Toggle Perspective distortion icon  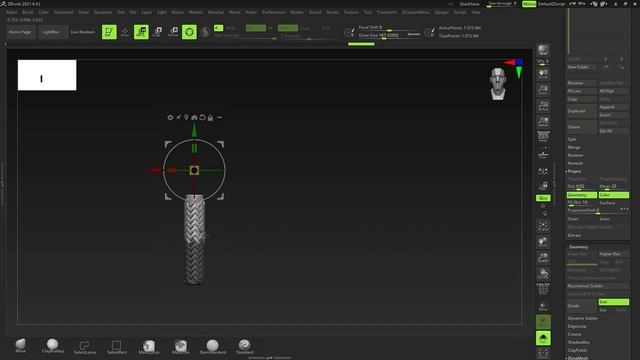[x=543, y=137]
